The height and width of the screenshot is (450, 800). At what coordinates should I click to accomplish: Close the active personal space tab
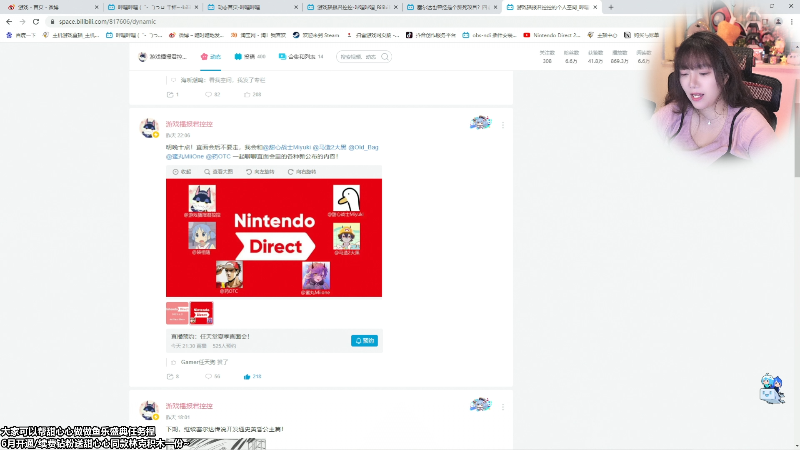595,7
